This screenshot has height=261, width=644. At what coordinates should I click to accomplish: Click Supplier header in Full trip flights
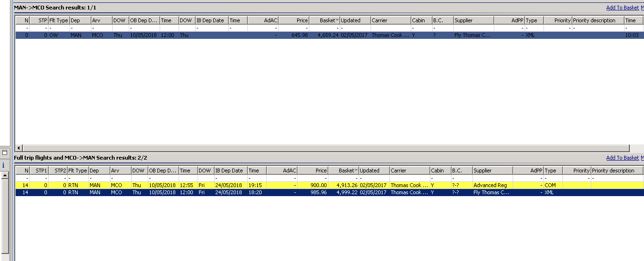pos(493,171)
